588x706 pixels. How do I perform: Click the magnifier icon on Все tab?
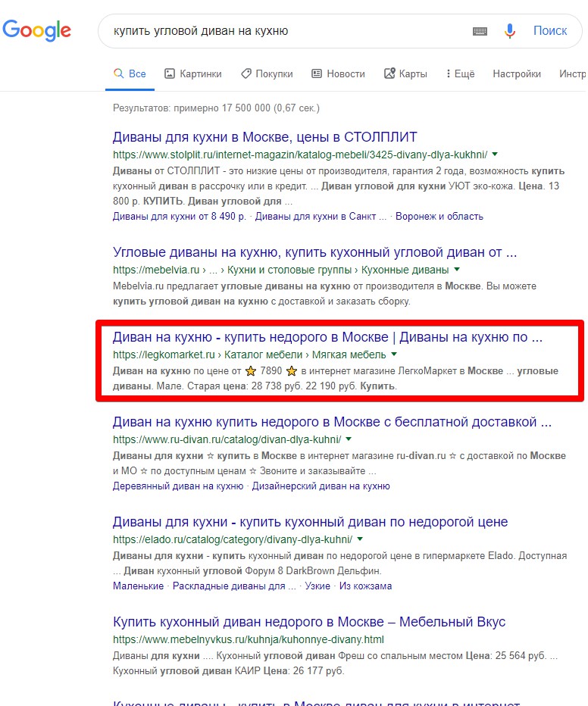pyautogui.click(x=118, y=73)
